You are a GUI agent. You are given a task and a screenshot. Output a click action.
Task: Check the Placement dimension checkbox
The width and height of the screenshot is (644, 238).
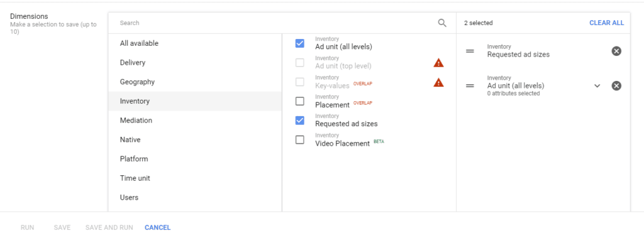pyautogui.click(x=300, y=101)
